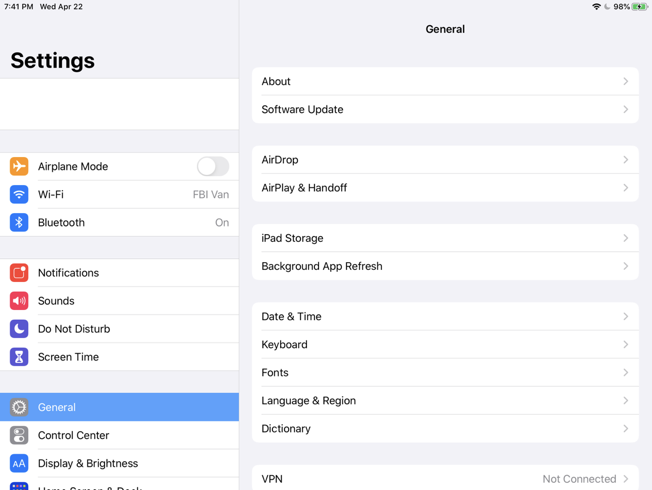Open the About page
The image size is (652, 490).
coord(445,82)
